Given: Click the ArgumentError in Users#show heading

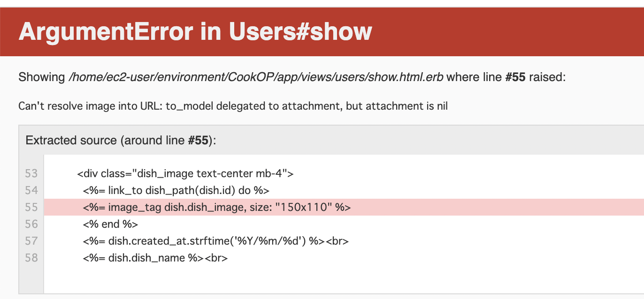Looking at the screenshot, I should click(x=195, y=32).
